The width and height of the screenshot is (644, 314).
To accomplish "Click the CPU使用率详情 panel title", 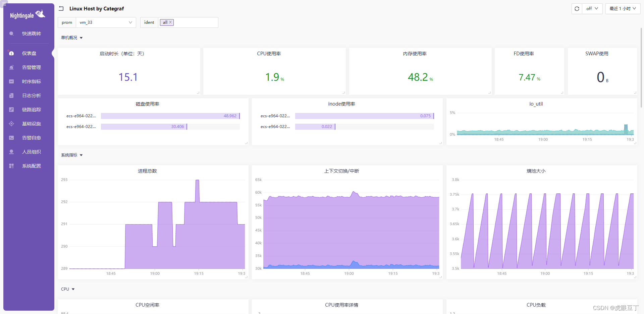I will (341, 305).
